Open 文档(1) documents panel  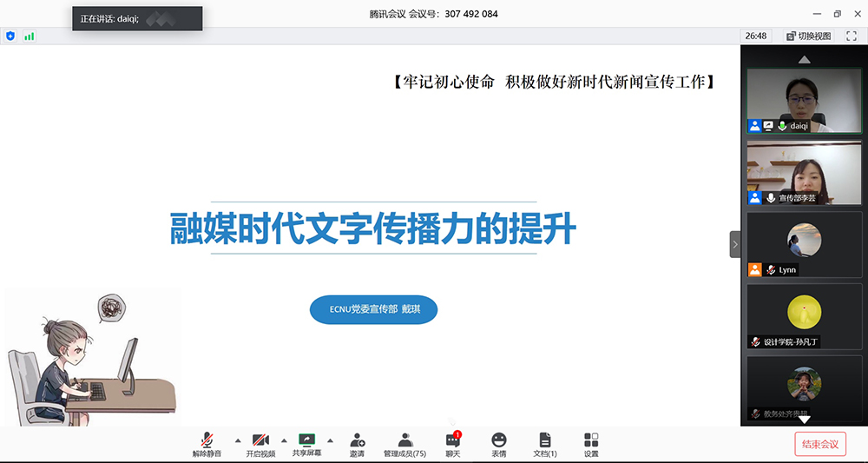[544, 444]
